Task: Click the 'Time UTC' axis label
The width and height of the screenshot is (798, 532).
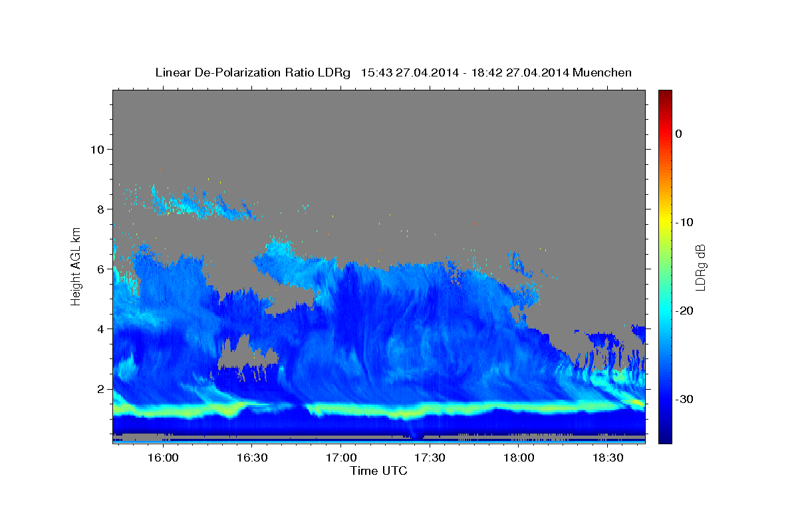Action: pos(378,471)
